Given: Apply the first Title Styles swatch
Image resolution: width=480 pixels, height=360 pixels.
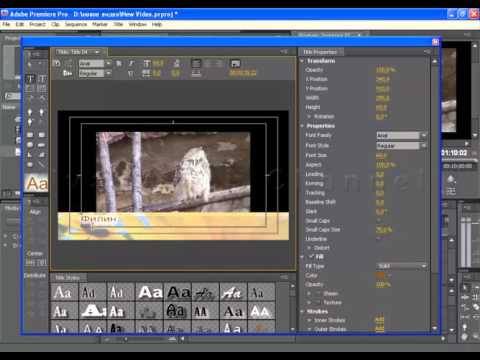Looking at the screenshot, I should pos(64,292).
